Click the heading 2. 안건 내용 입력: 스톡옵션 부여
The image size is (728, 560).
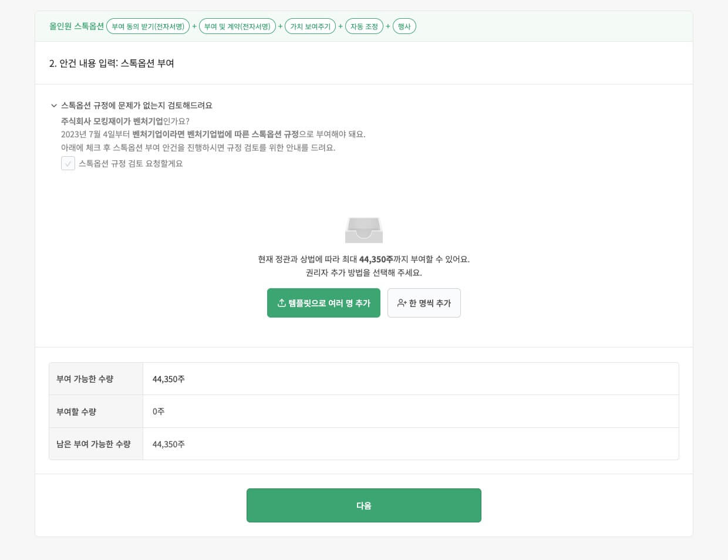[112, 63]
